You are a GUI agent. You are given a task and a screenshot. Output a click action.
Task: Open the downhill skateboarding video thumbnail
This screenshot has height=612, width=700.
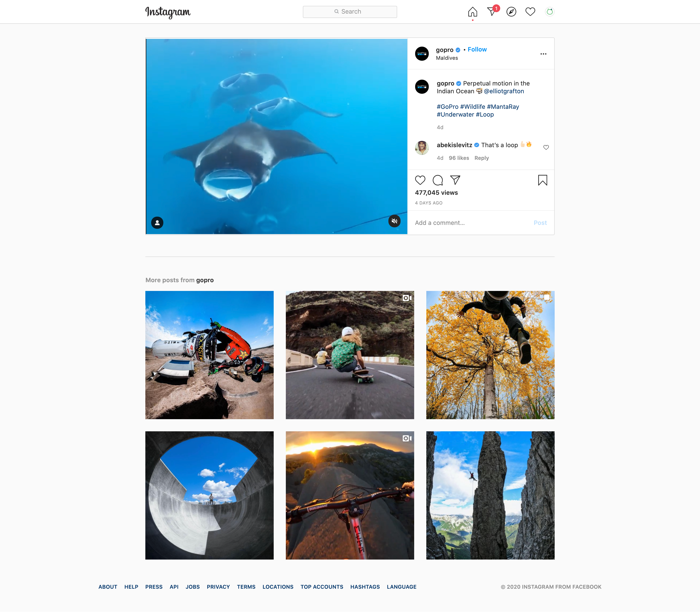[350, 355]
